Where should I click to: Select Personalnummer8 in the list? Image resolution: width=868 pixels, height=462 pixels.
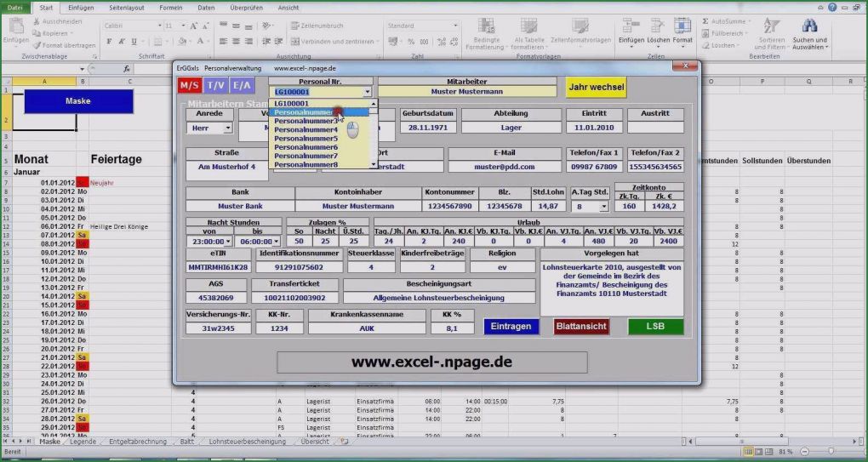click(306, 165)
